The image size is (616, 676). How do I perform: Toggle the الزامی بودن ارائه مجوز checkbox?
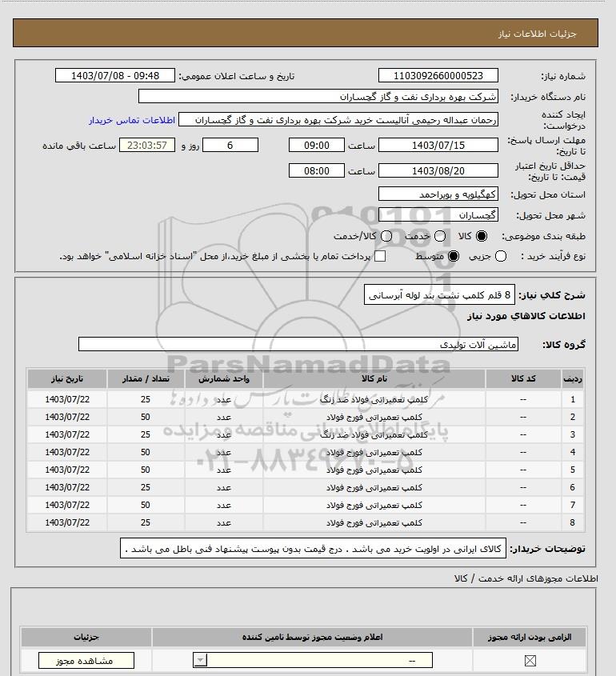(530, 661)
